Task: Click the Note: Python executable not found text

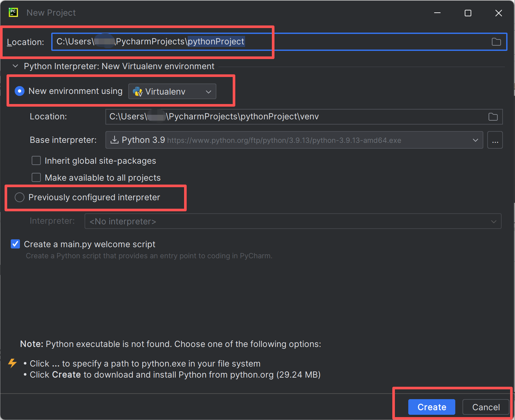Action: point(170,344)
